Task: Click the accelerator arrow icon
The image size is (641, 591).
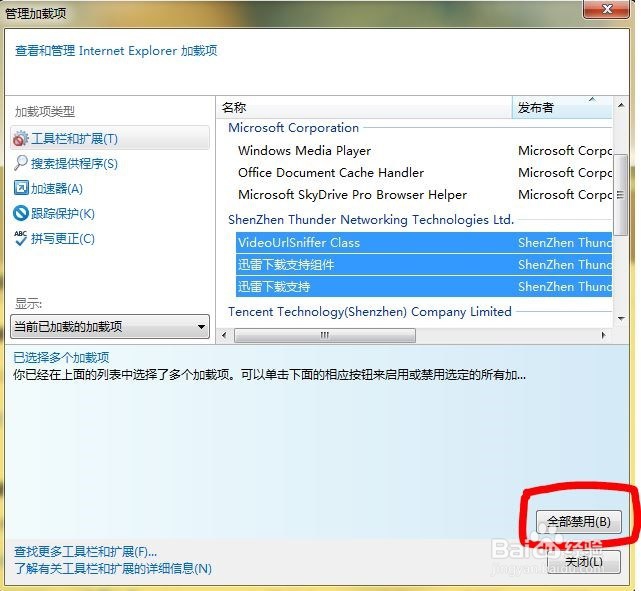Action: pyautogui.click(x=21, y=188)
